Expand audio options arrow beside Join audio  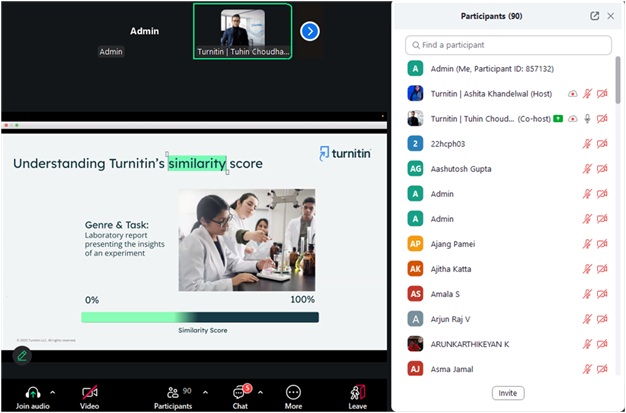coord(52,393)
